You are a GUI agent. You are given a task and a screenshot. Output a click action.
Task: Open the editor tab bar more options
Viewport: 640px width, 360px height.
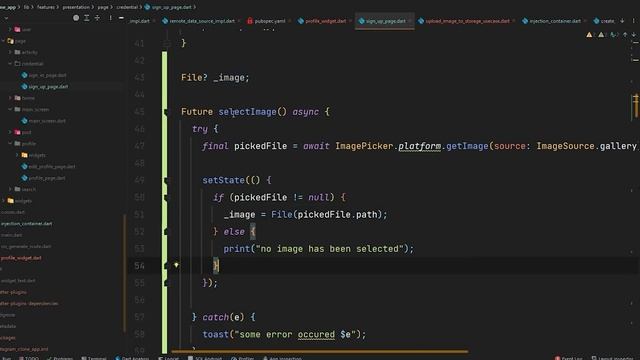[x=634, y=21]
